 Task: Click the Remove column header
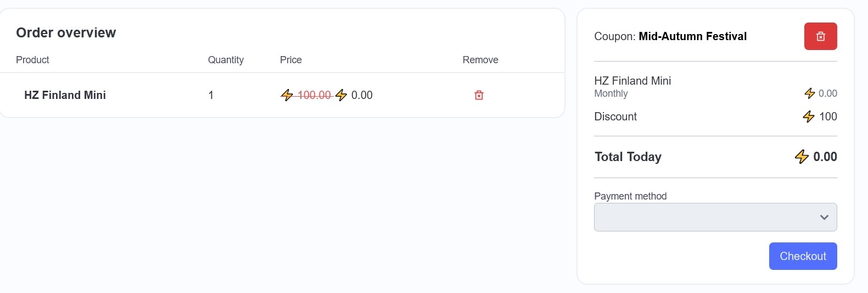(x=480, y=60)
